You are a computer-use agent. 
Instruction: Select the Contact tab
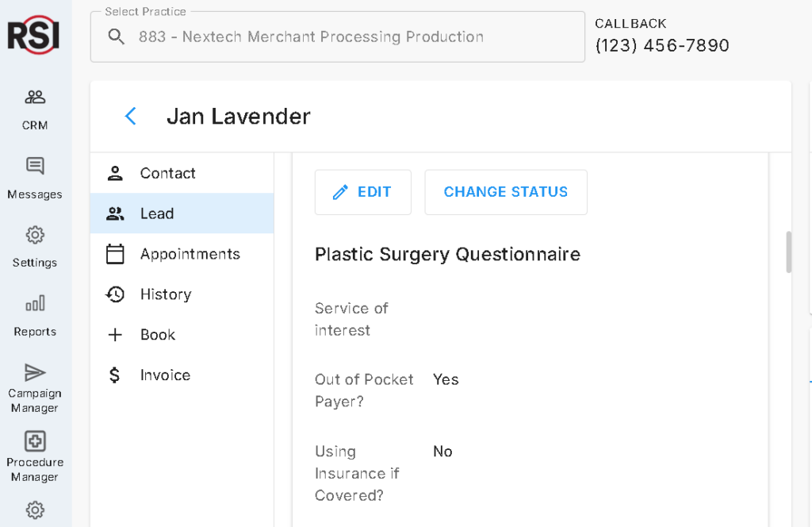(182, 173)
